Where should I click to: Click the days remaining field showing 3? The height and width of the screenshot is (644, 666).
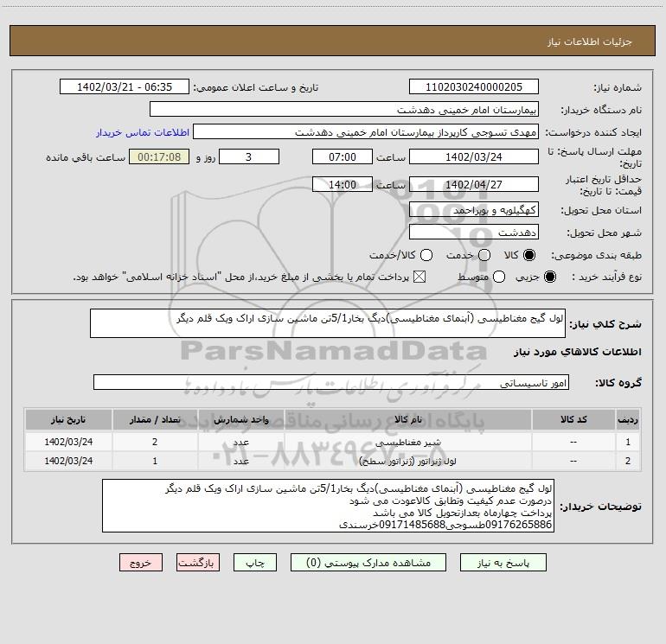pos(249,156)
